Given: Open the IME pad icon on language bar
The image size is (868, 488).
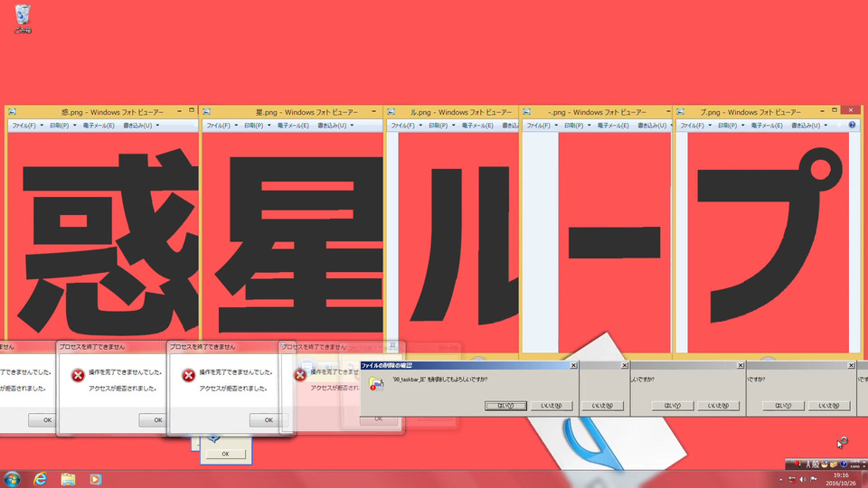Looking at the screenshot, I should click(x=825, y=464).
